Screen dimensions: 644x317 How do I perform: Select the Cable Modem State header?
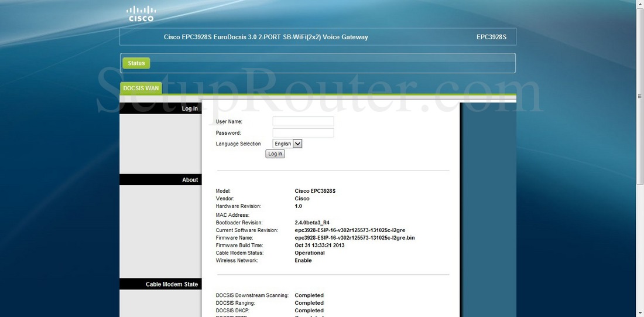(x=172, y=284)
